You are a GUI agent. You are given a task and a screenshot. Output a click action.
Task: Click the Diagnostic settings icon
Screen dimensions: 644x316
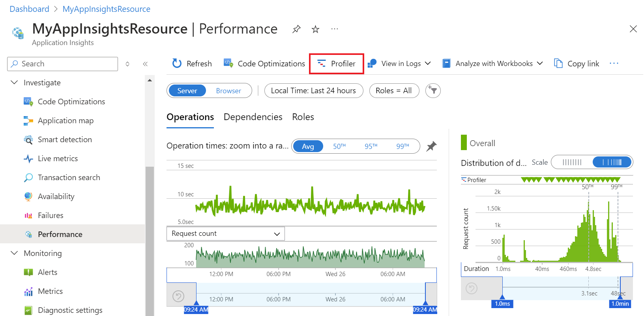(x=28, y=310)
